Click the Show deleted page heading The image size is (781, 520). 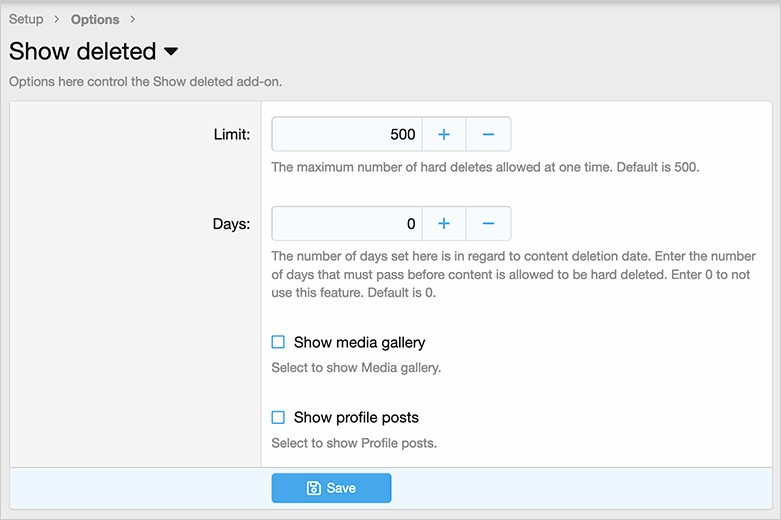[83, 52]
